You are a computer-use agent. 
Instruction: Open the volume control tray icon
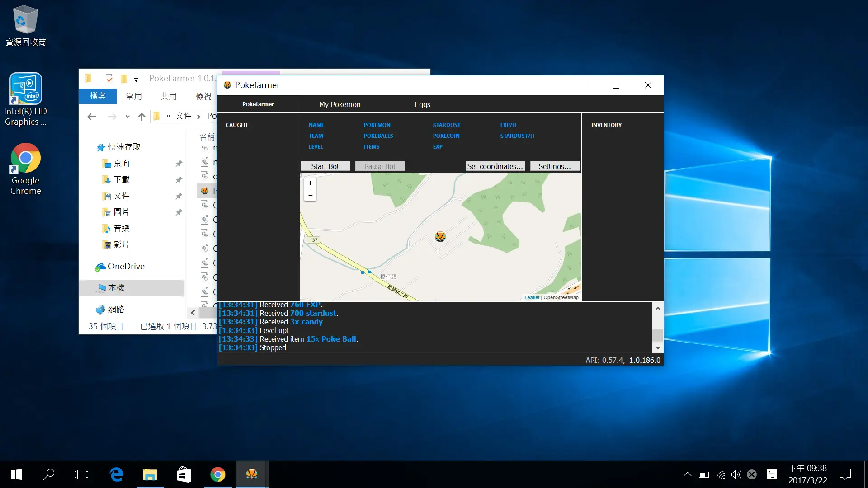tap(736, 474)
